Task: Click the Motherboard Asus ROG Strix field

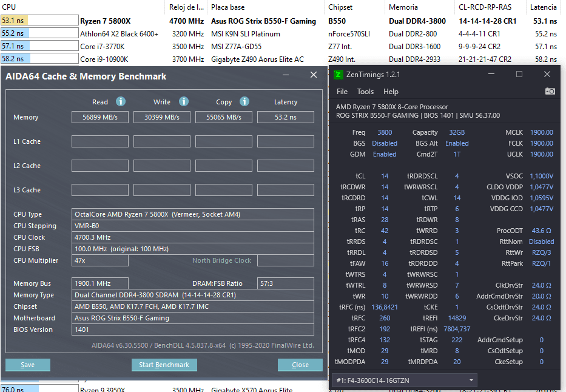Action: [x=193, y=319]
